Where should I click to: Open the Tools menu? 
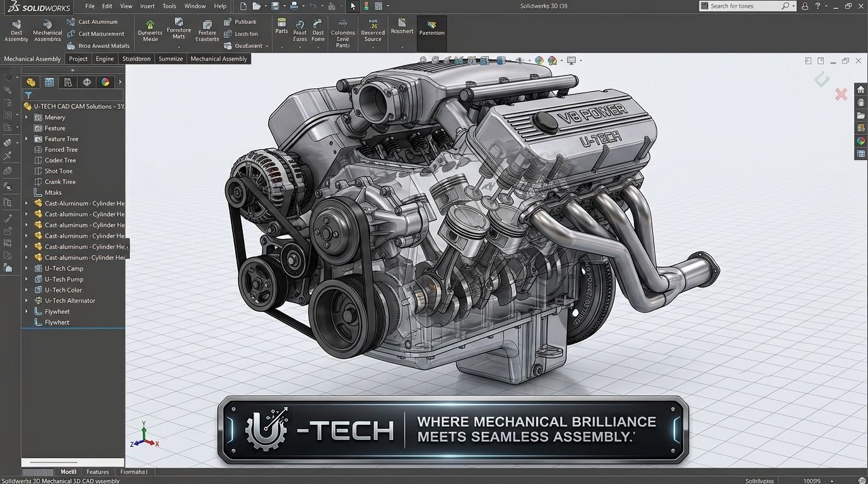169,6
